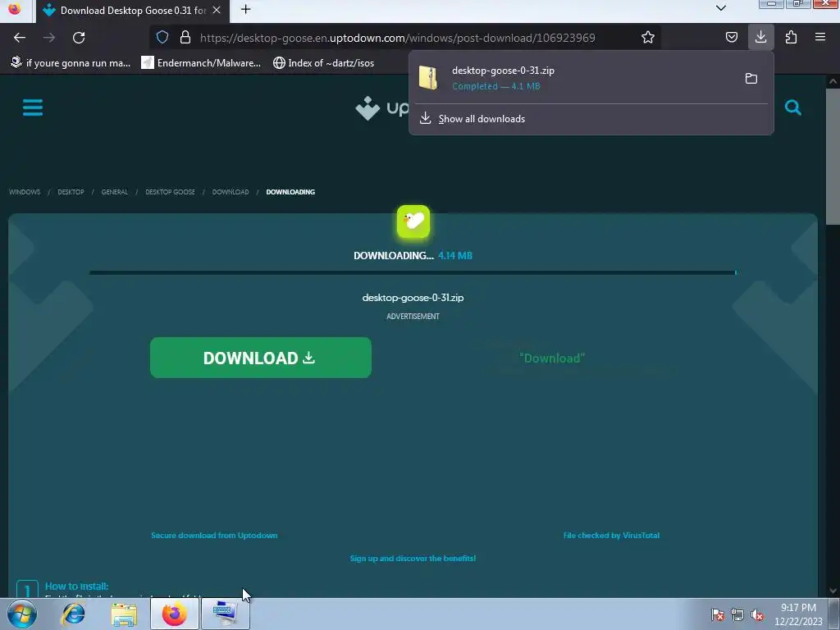Open the Save to Pocket icon
Image resolution: width=840 pixels, height=630 pixels.
click(731, 37)
